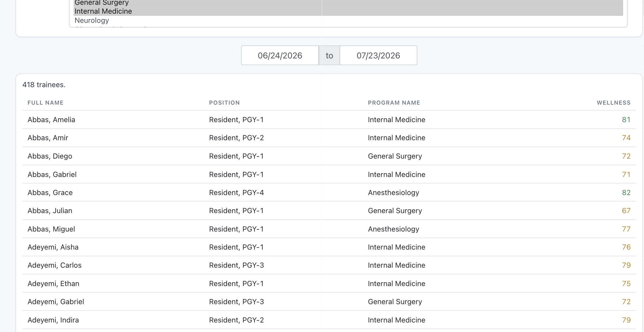The height and width of the screenshot is (332, 644).
Task: Click wellness score 74 for Abbas, Amir
Action: 626,138
